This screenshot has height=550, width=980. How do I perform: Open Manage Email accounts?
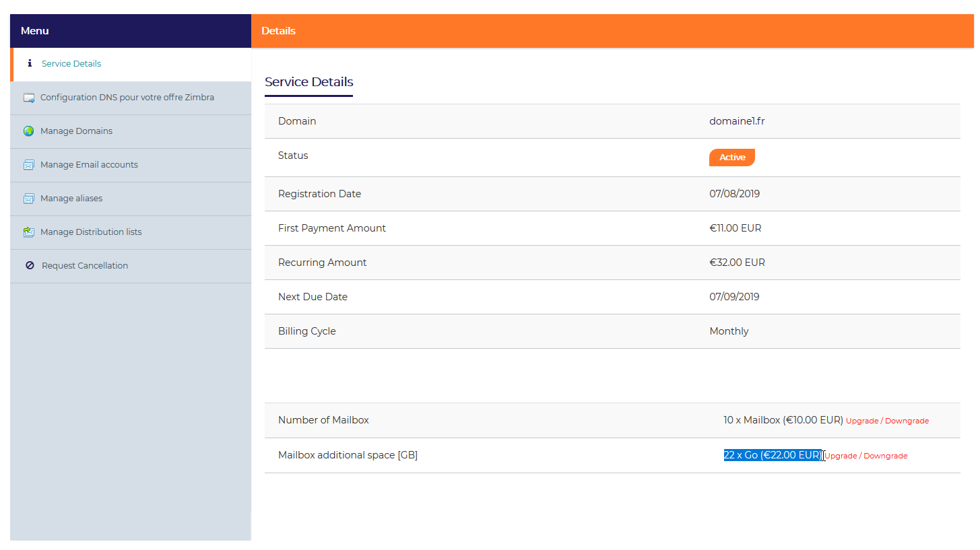coord(131,165)
